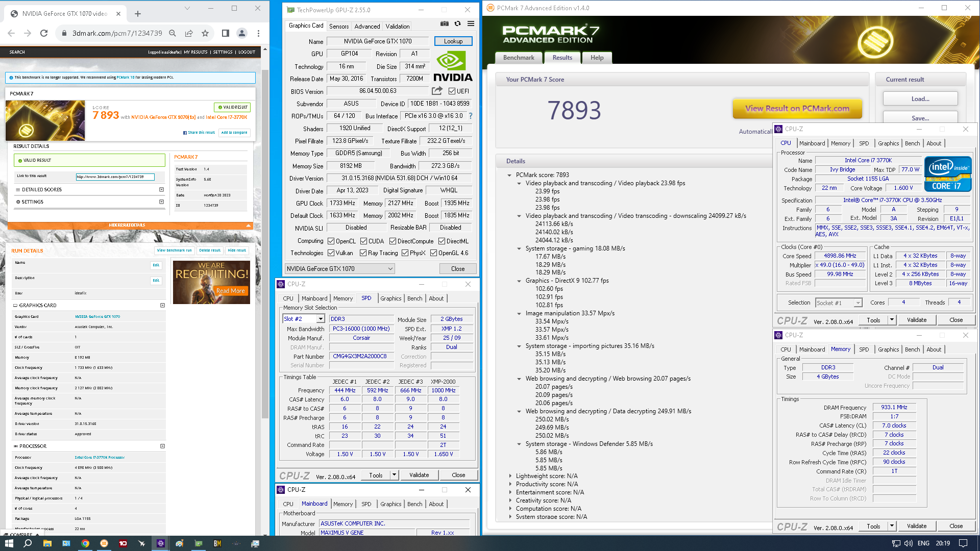Toggle the PhysX checkbox

coord(405,253)
